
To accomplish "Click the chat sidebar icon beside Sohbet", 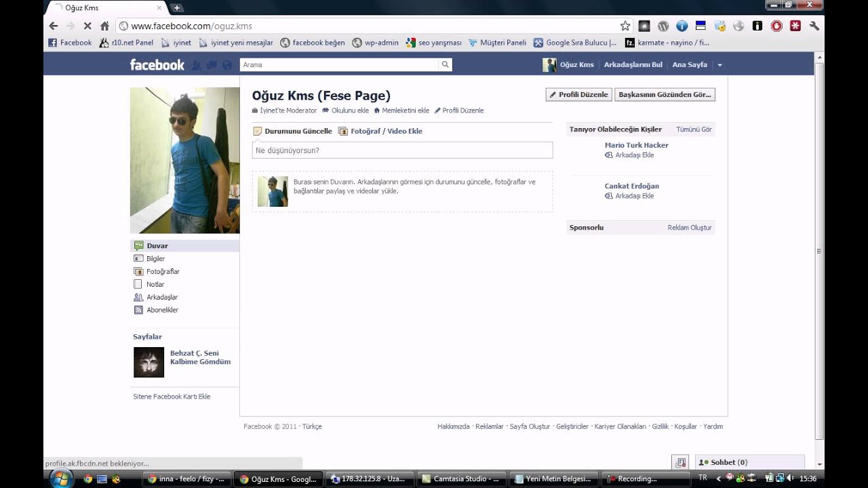I will pos(681,462).
